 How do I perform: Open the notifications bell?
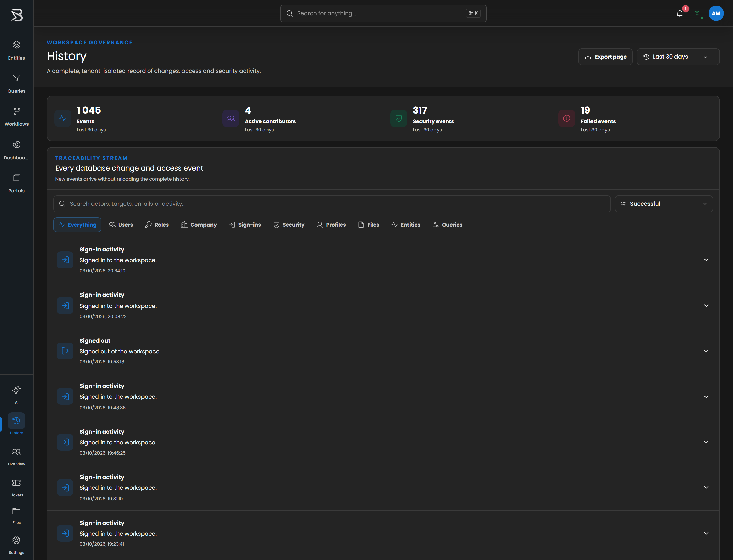(x=680, y=13)
